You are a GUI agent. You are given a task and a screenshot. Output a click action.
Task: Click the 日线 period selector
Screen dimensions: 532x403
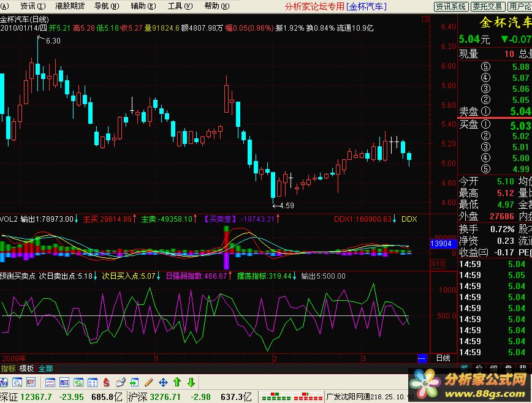[443, 358]
